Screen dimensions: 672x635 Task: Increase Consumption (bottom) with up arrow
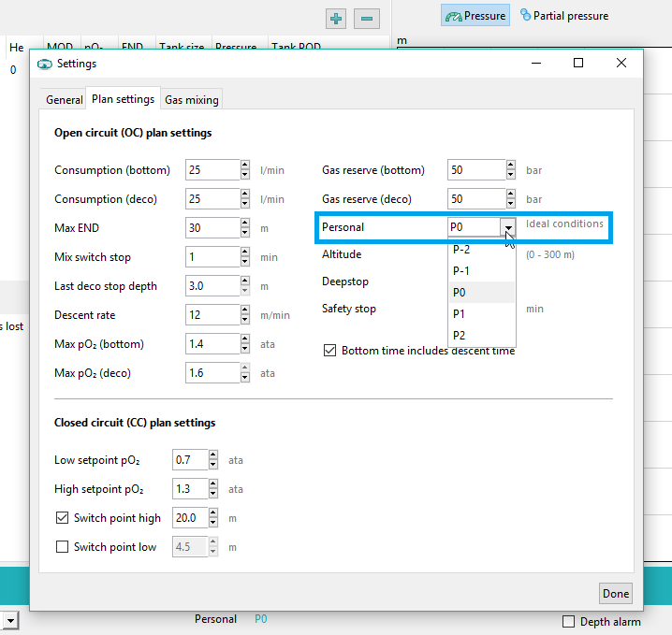(245, 166)
